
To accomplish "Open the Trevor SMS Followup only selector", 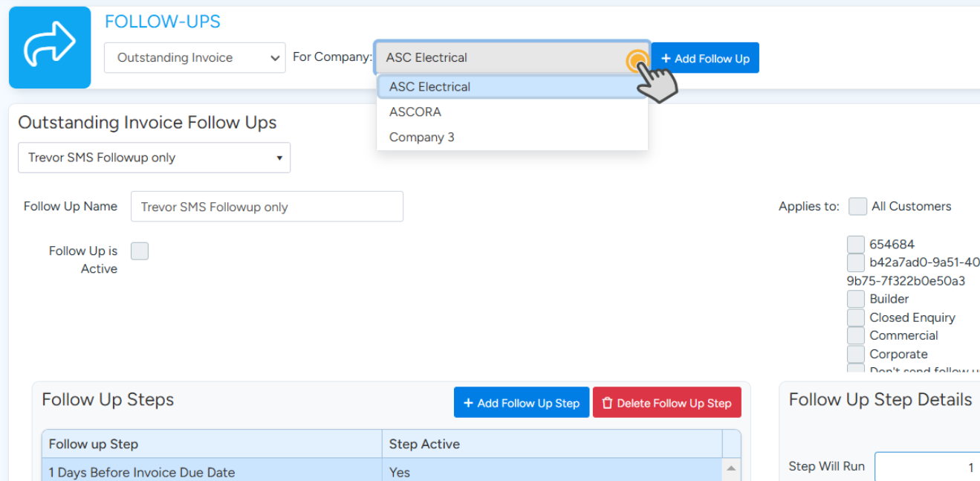I will [154, 158].
